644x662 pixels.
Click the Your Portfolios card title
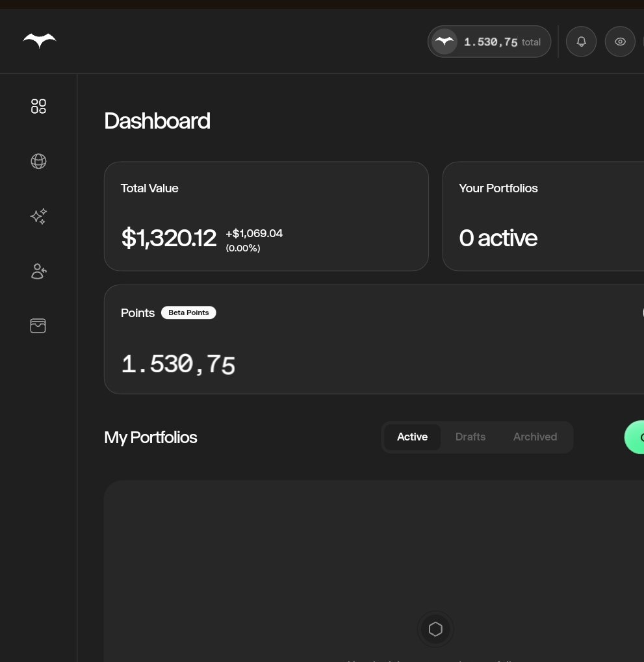(498, 188)
